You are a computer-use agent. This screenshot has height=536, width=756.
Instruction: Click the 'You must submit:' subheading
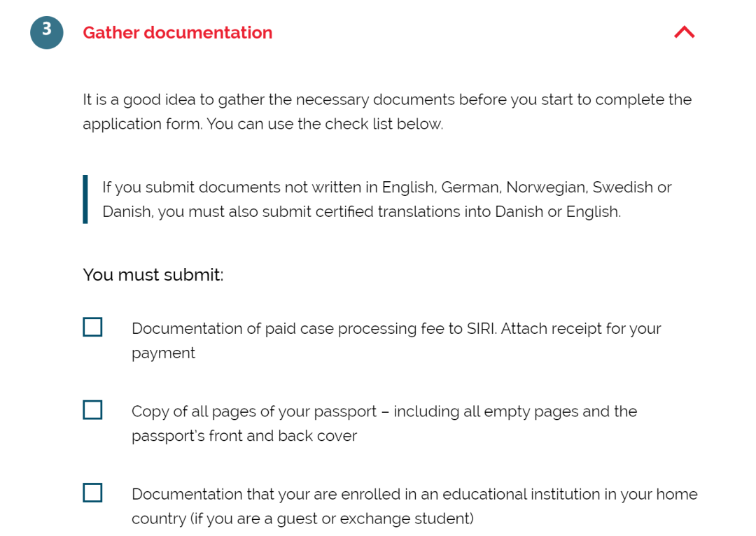tap(153, 275)
